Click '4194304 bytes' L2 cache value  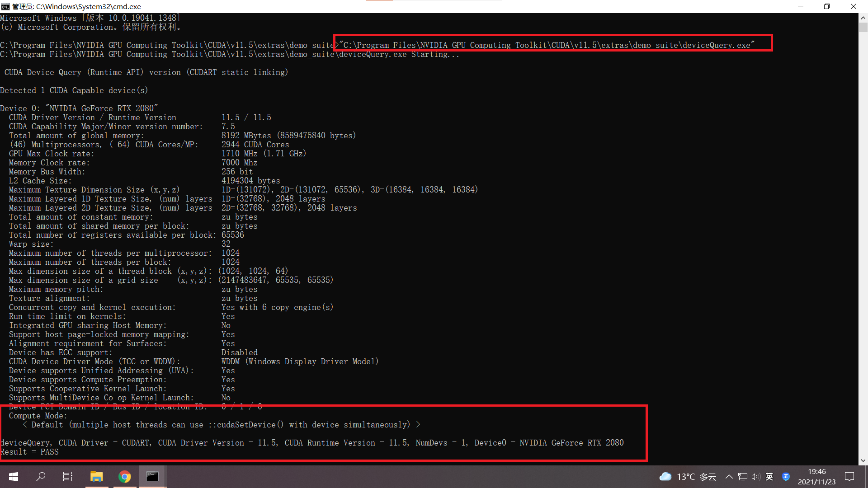tap(250, 181)
